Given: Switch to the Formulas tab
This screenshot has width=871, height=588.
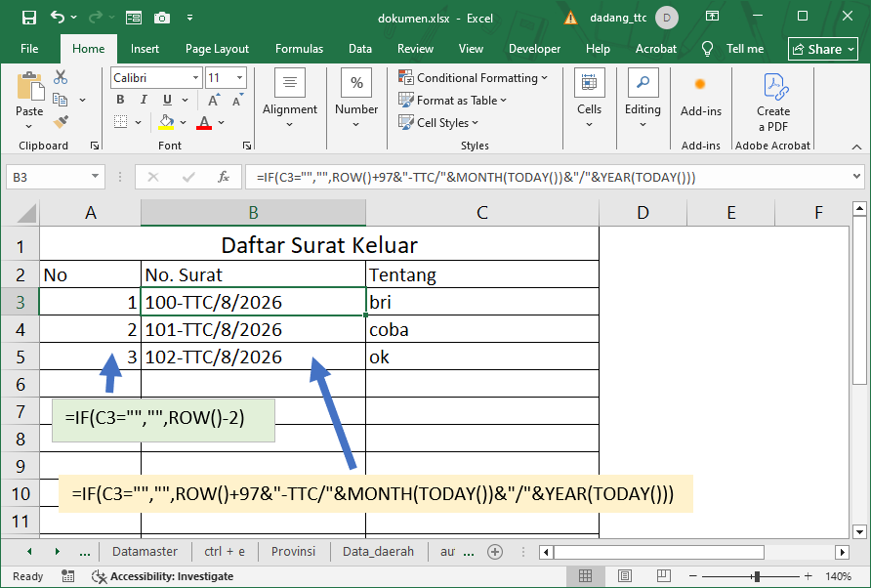Looking at the screenshot, I should [299, 49].
